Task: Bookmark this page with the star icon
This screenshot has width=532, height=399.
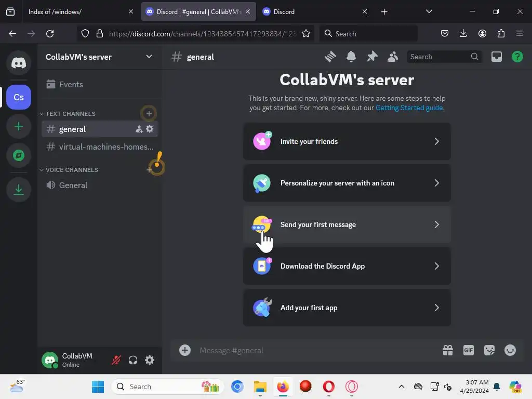Action: coord(305,34)
